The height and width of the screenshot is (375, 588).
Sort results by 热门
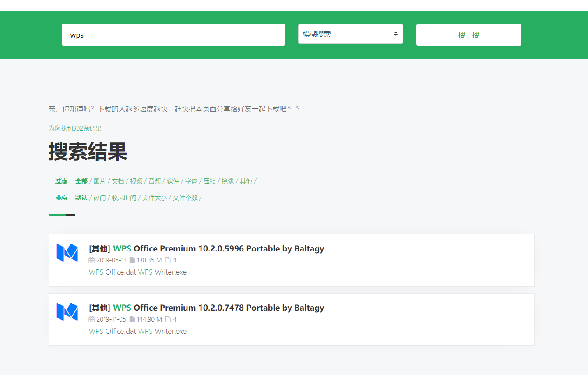click(x=99, y=198)
